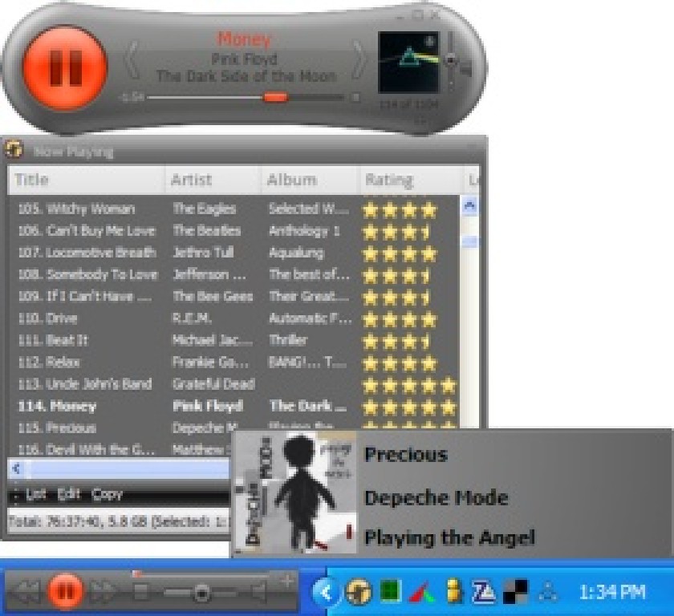The height and width of the screenshot is (616, 674).
Task: Select the playing track 114. Money
Action: (57, 406)
